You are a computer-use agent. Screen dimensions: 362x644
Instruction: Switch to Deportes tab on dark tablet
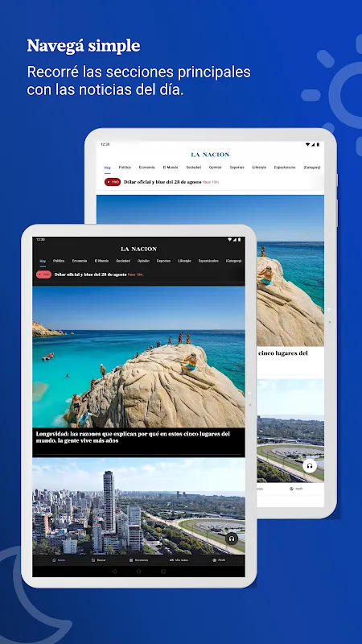click(x=163, y=261)
